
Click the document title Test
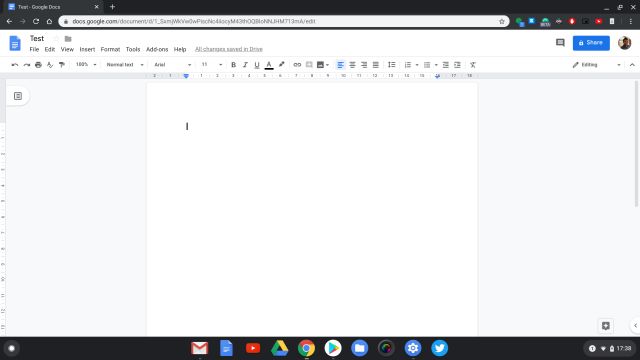click(37, 38)
